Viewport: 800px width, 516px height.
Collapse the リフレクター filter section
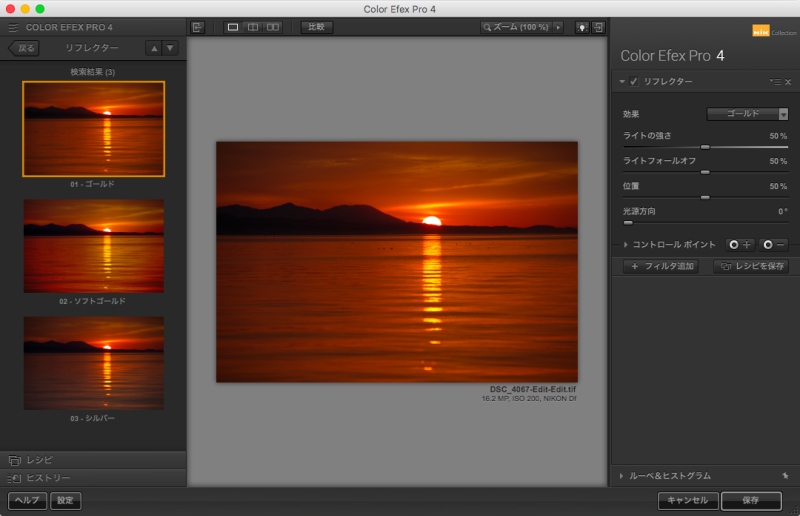[x=622, y=82]
